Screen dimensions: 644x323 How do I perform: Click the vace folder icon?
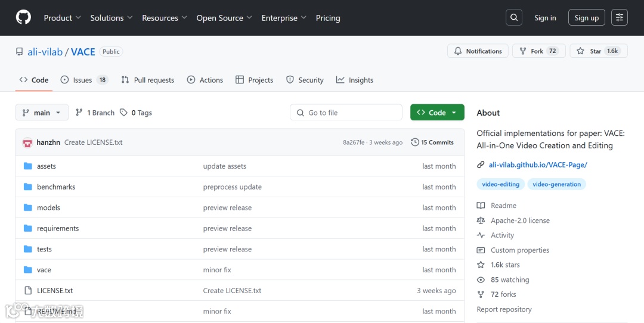tap(28, 269)
